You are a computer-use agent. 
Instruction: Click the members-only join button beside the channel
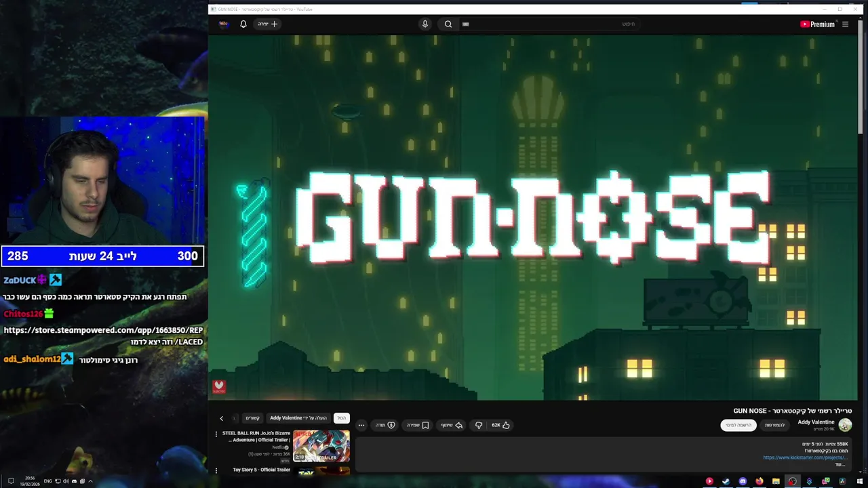click(774, 425)
